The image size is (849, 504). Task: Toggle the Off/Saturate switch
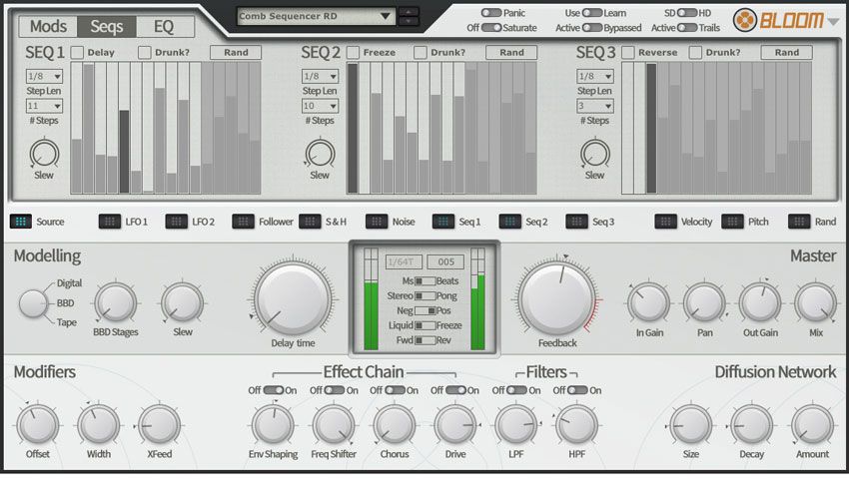pos(491,28)
